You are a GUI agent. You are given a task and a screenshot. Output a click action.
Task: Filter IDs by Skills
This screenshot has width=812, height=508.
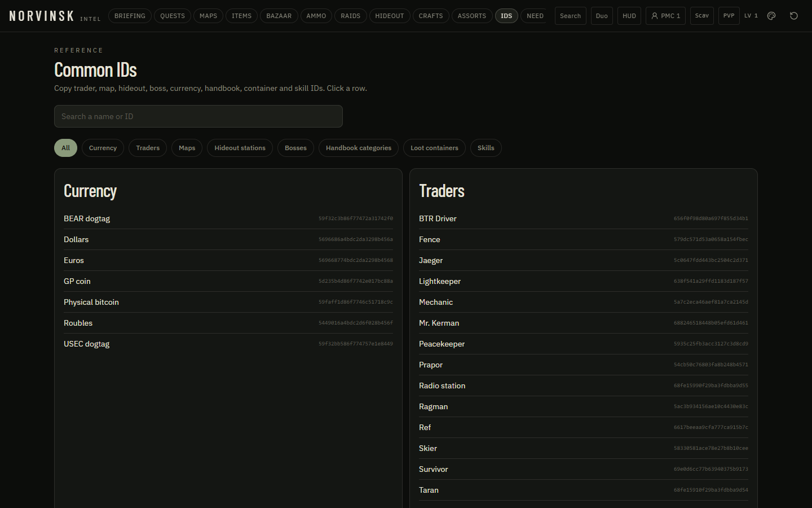tap(486, 148)
